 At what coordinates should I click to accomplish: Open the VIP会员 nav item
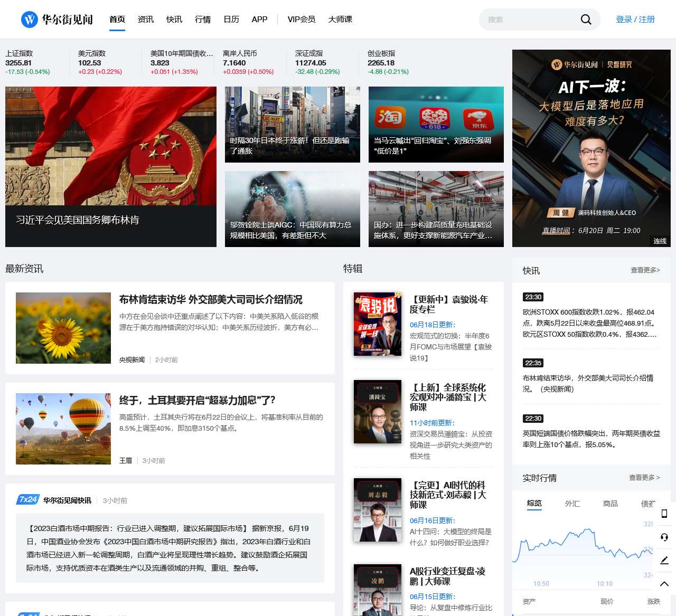pyautogui.click(x=302, y=20)
